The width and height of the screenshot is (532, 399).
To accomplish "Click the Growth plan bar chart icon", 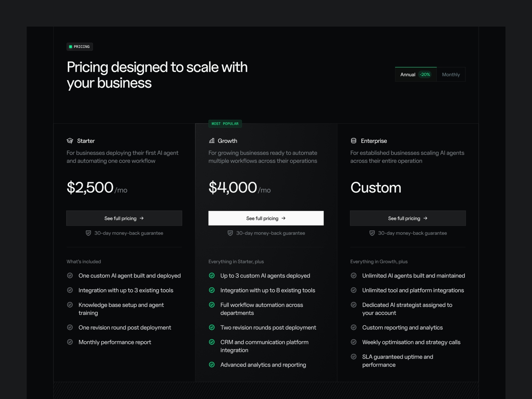I will [212, 141].
